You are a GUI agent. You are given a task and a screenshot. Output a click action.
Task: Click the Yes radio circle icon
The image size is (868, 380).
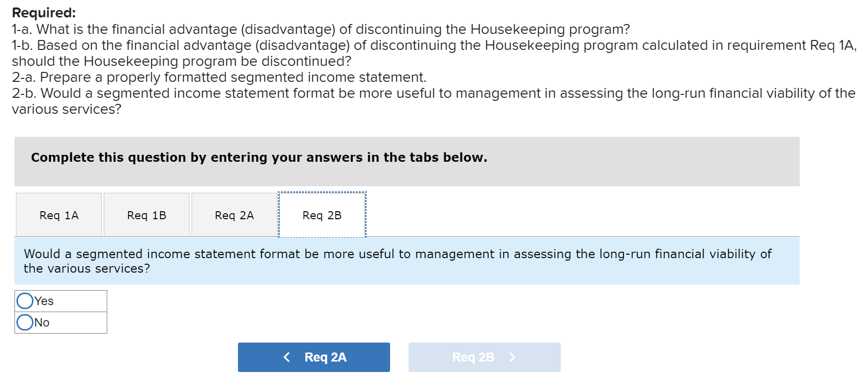[24, 301]
